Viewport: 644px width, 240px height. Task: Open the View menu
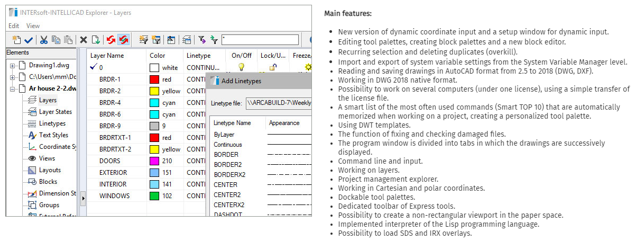coord(33,26)
